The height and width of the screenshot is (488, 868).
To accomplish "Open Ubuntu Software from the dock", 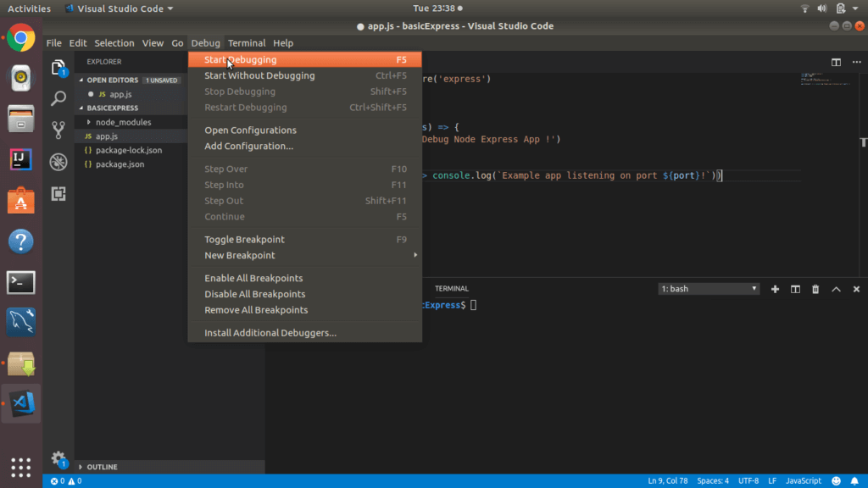I will click(x=21, y=200).
